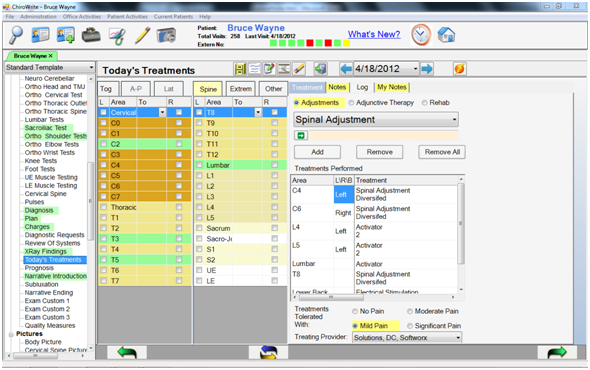
Task: Click the green forward arrow at bottom right
Action: (x=557, y=352)
